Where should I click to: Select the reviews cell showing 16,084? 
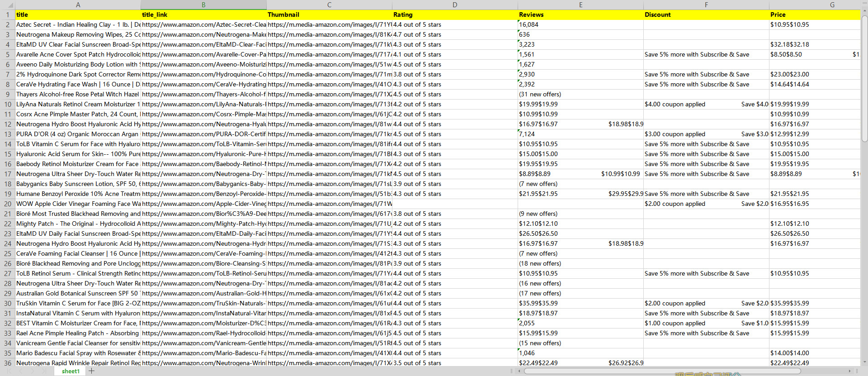click(580, 24)
